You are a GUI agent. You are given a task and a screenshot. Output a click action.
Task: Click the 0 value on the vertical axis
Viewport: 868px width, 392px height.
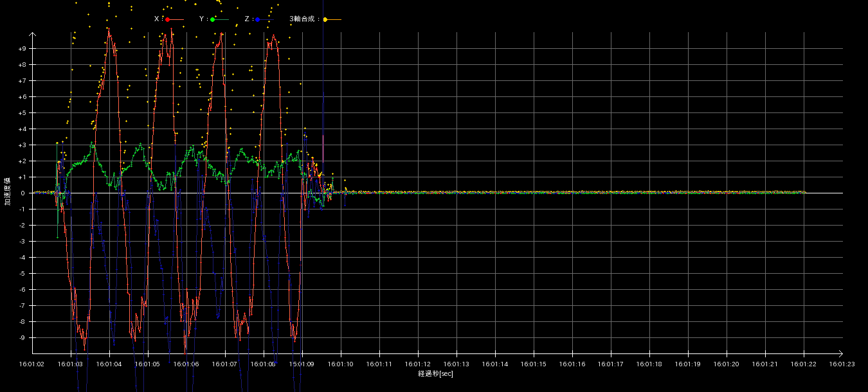[23, 193]
